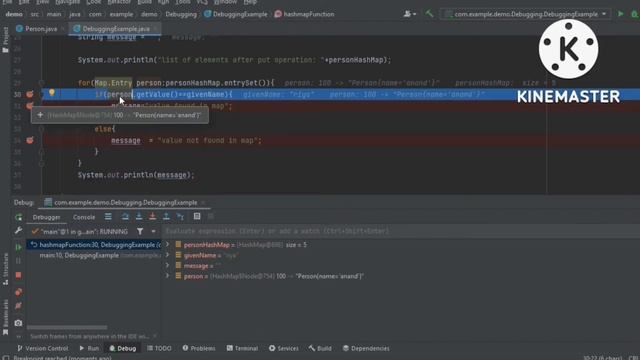640x360 pixels.
Task: Step into the method call
Action: point(139,217)
